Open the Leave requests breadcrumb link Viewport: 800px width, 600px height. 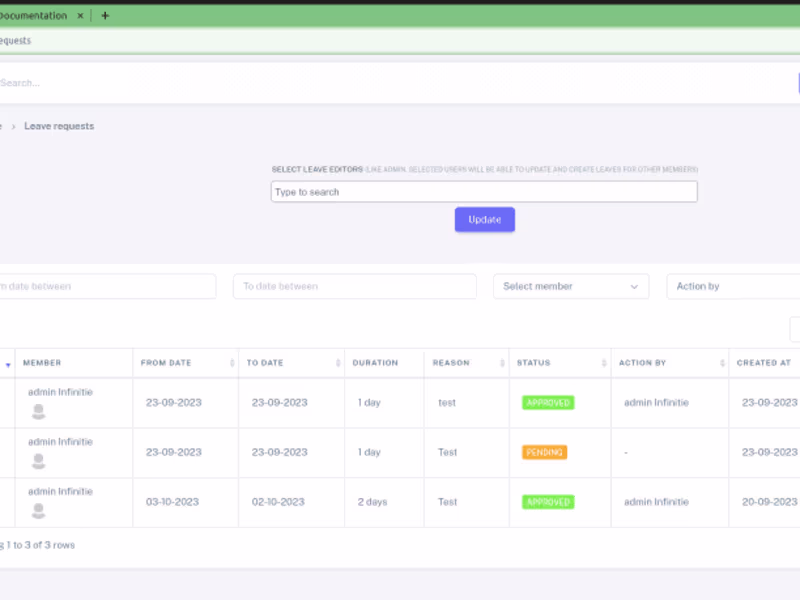pyautogui.click(x=58, y=126)
